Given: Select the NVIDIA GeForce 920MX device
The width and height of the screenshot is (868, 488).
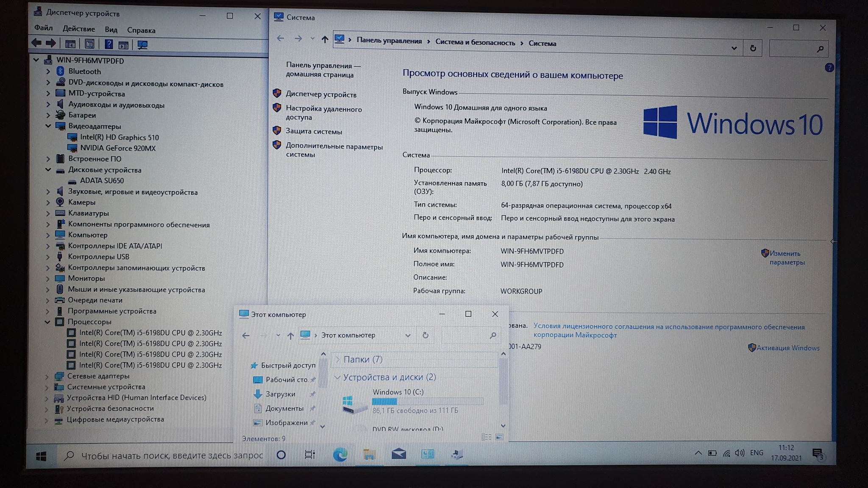Looking at the screenshot, I should point(118,148).
